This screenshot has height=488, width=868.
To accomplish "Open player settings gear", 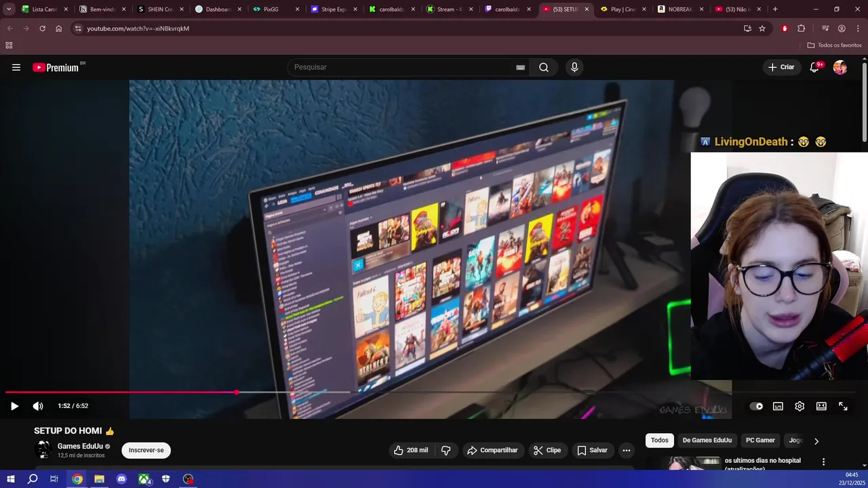I will point(800,406).
